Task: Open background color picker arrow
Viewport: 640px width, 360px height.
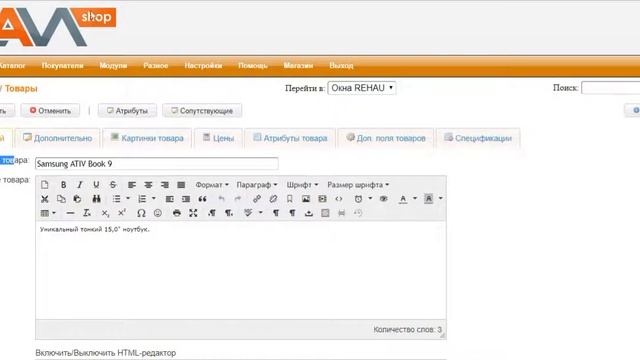Action: pos(440,199)
